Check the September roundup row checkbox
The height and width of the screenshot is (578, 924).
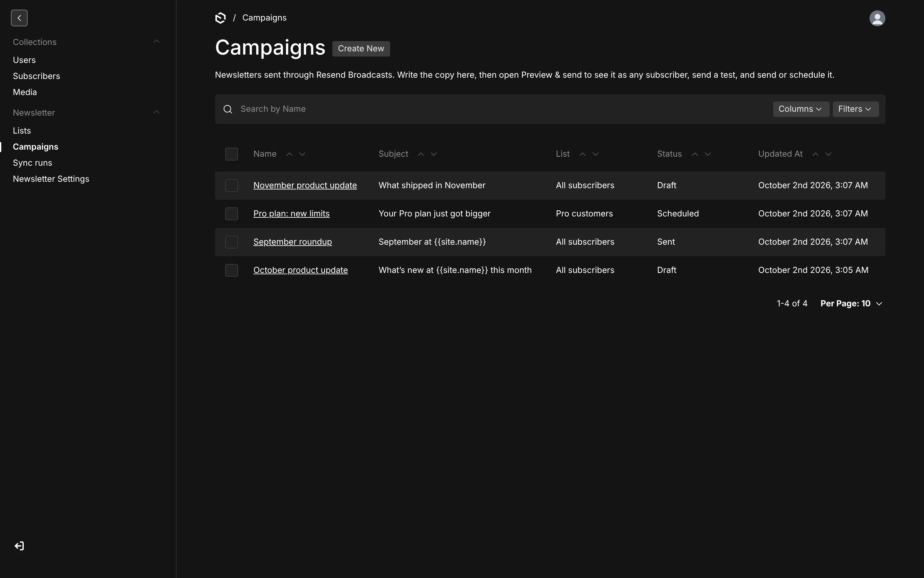pyautogui.click(x=232, y=242)
